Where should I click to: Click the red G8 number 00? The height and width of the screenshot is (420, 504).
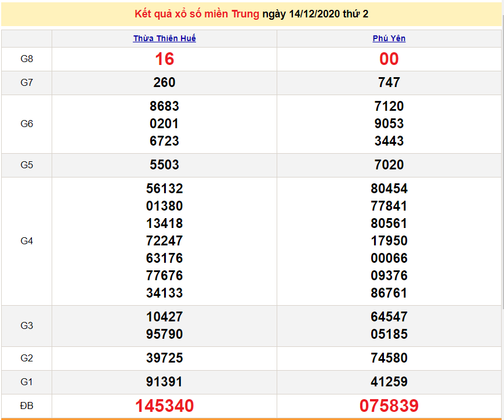click(x=389, y=59)
